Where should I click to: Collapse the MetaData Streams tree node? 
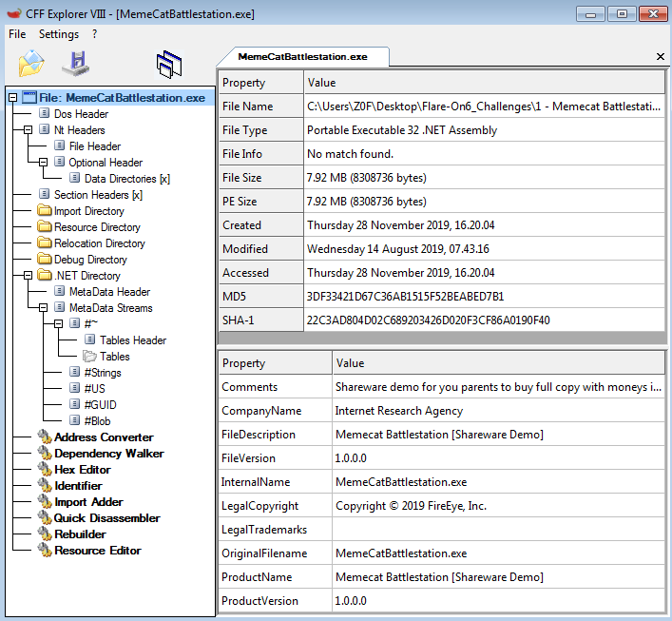(x=44, y=308)
